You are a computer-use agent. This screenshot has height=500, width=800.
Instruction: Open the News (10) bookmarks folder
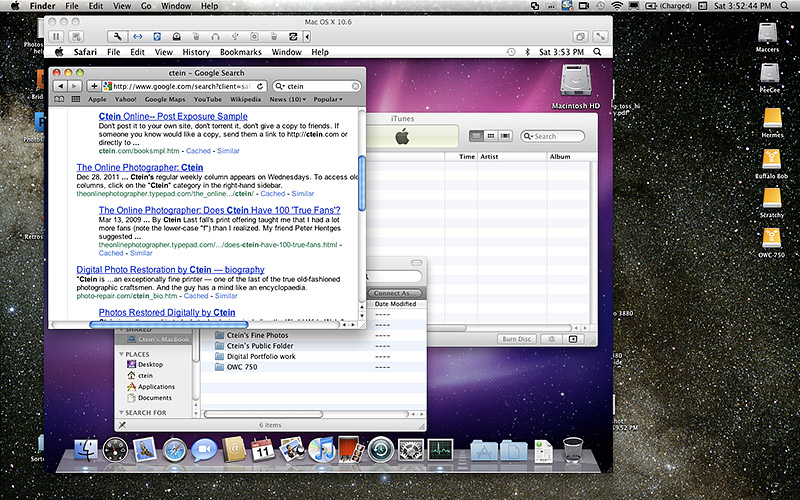tap(288, 100)
